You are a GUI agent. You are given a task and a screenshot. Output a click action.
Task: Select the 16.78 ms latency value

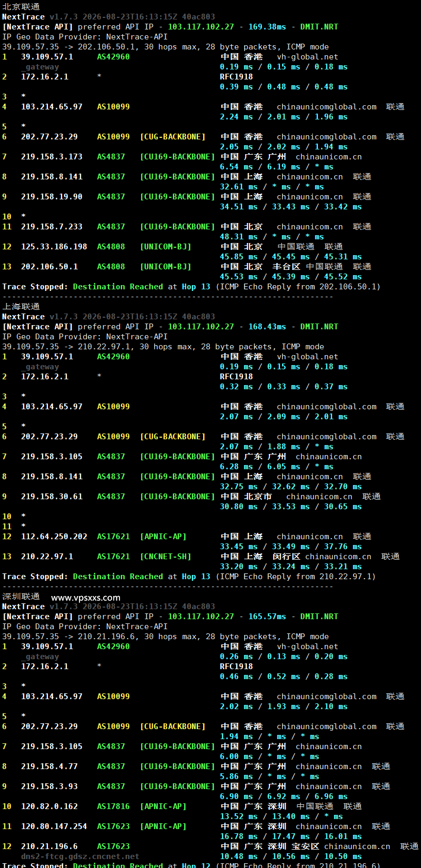click(x=239, y=836)
